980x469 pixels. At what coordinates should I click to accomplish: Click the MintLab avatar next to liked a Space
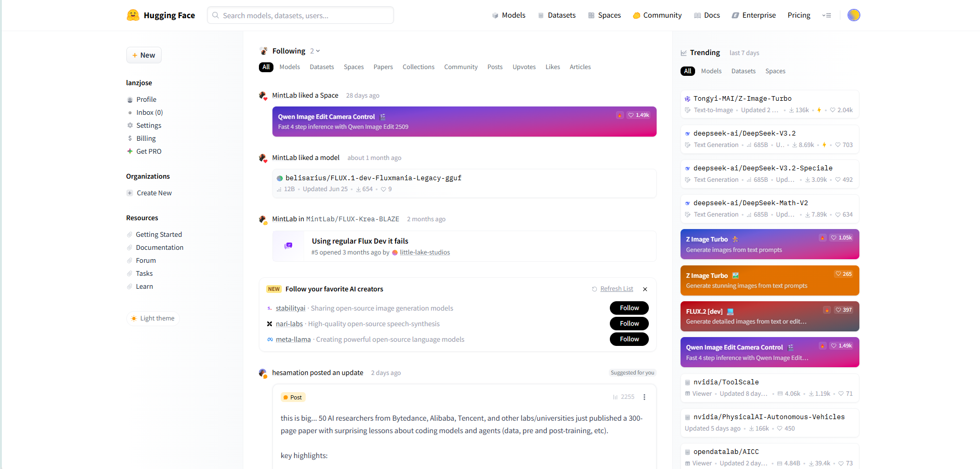(263, 96)
